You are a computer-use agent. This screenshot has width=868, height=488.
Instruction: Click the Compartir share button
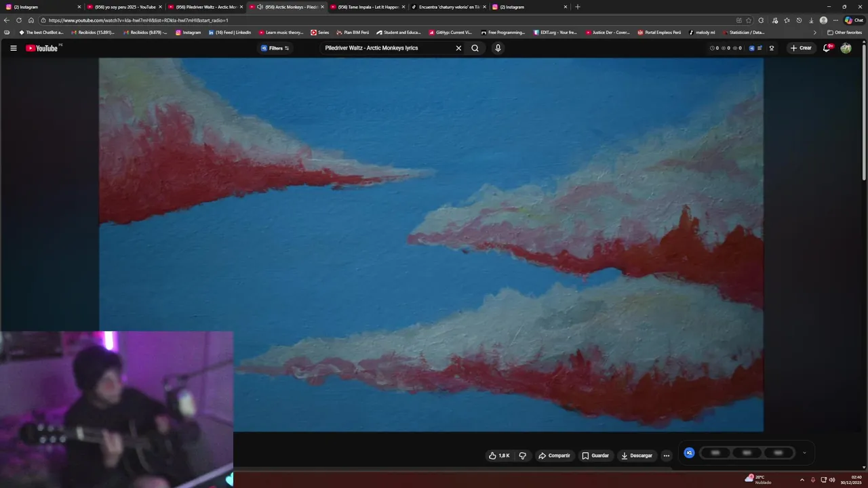[554, 455]
